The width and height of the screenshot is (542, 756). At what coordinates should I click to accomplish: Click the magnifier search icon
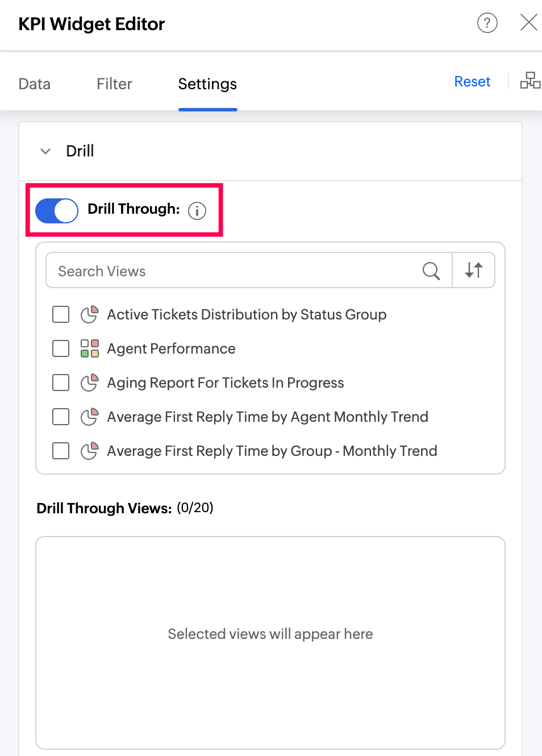click(x=431, y=271)
